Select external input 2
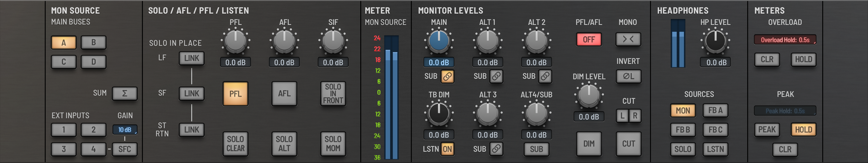Viewport: 868px width, 163px height. point(94,129)
